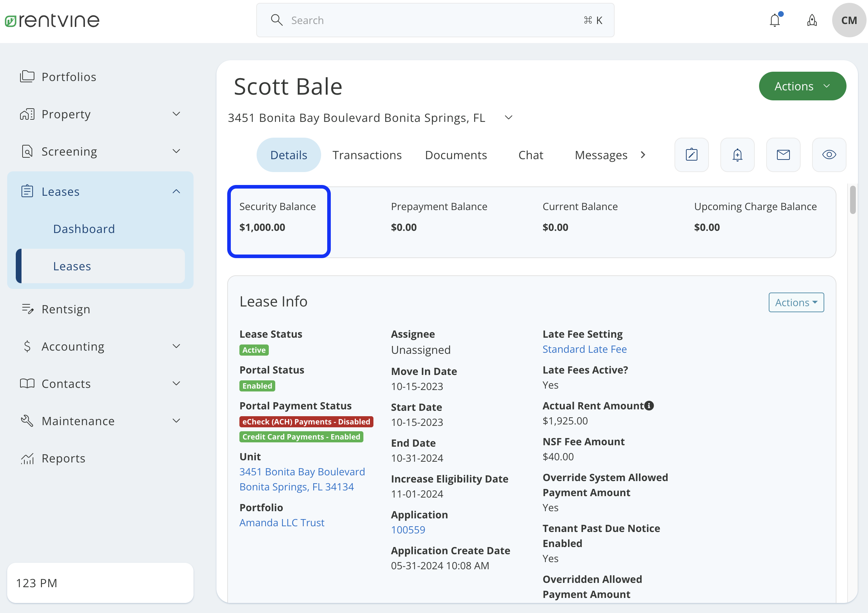Click the email envelope icon button
The image size is (868, 613).
click(x=783, y=155)
